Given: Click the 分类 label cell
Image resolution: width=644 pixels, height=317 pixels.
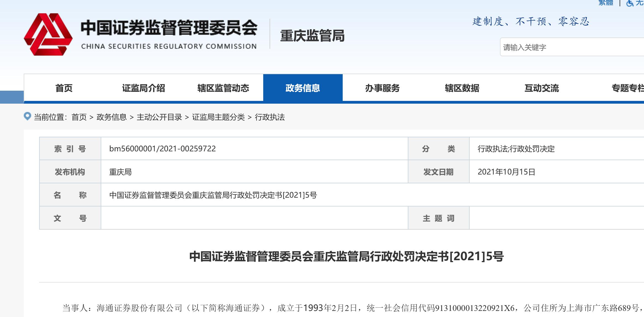Looking at the screenshot, I should 438,149.
